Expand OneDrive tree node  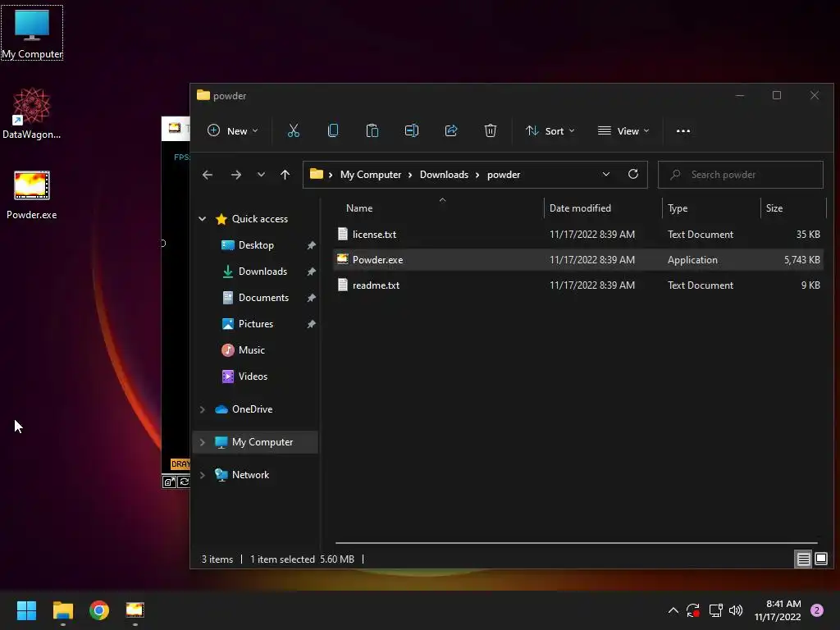tap(203, 409)
